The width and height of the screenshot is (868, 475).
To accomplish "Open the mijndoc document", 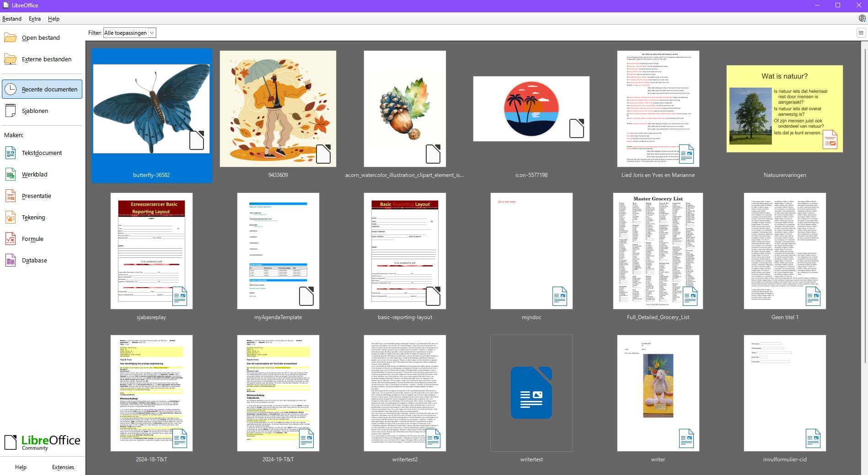I will click(531, 251).
